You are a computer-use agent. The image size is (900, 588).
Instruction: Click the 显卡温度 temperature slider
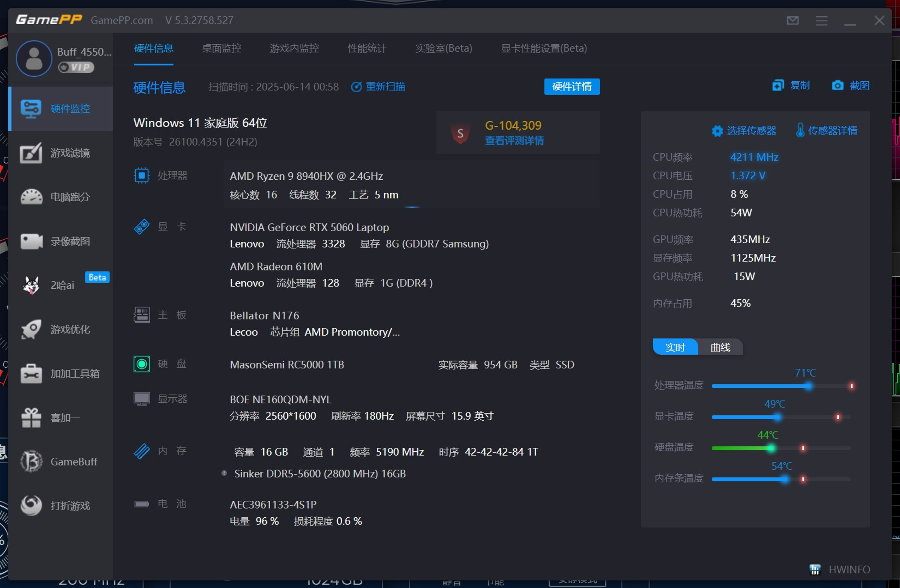(781, 417)
